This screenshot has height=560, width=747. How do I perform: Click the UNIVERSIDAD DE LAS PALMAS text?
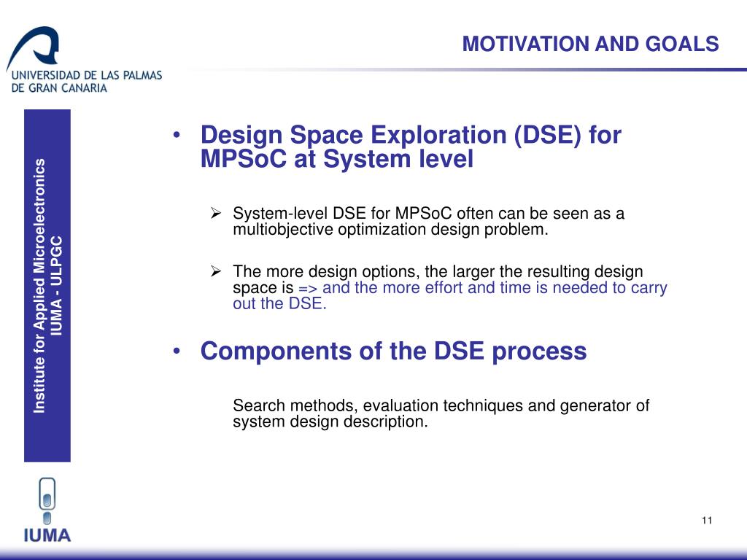(x=87, y=75)
